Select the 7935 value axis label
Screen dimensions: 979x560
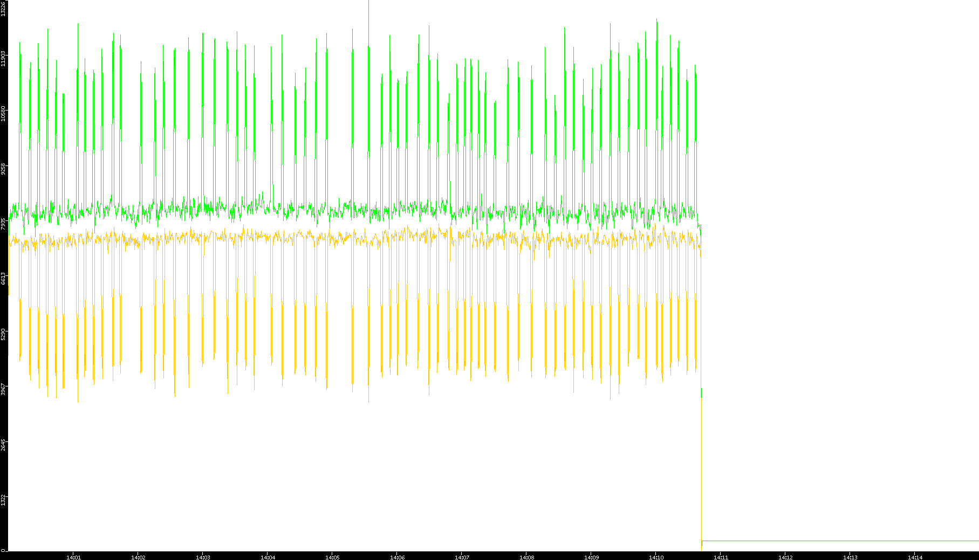tap(3, 224)
